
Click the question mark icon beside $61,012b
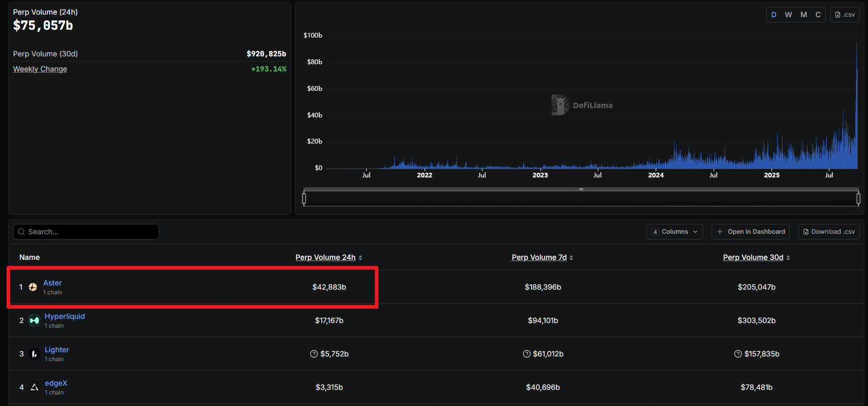pyautogui.click(x=527, y=354)
